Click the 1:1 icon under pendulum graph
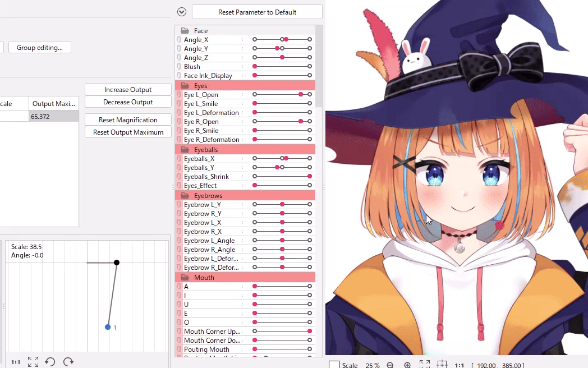588x368 pixels. [x=15, y=362]
